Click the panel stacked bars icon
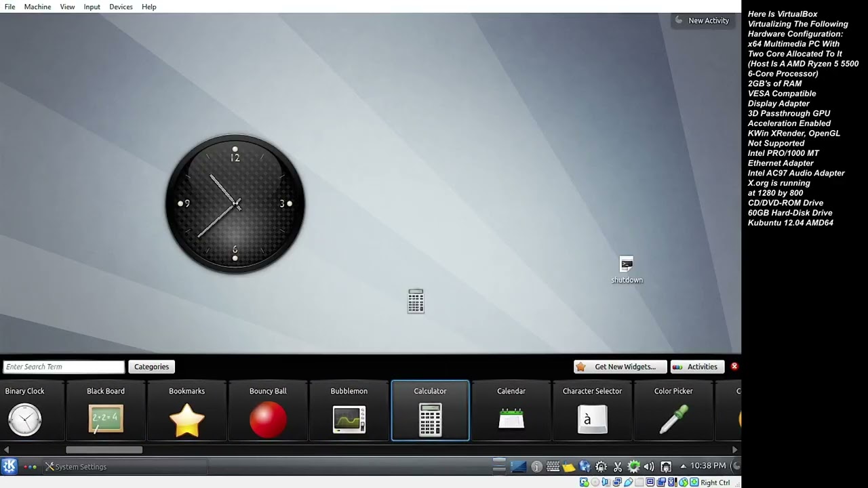The width and height of the screenshot is (868, 488). [499, 466]
